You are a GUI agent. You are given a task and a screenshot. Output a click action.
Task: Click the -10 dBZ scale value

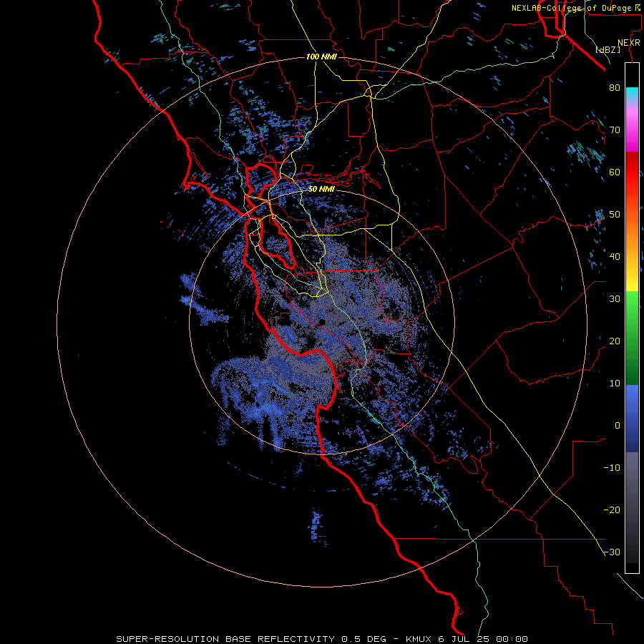tap(612, 468)
